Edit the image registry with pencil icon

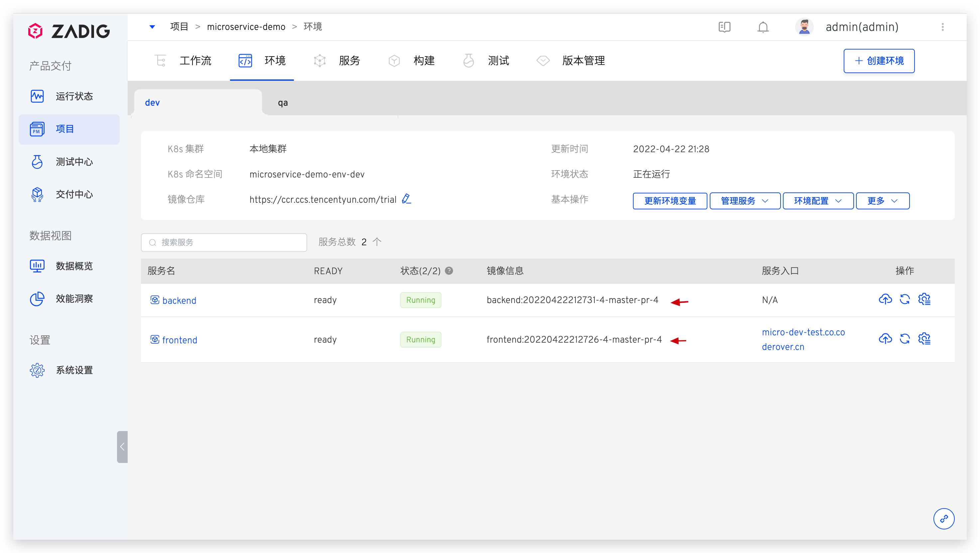(406, 199)
